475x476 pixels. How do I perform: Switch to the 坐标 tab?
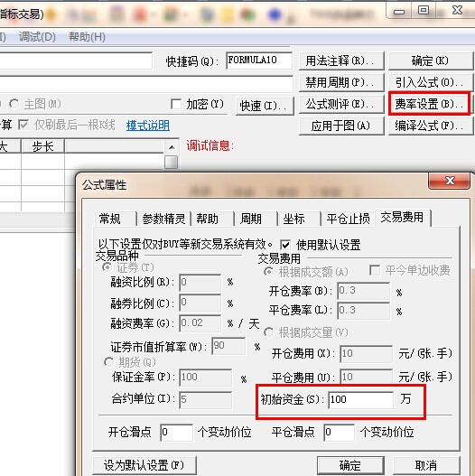tap(293, 219)
